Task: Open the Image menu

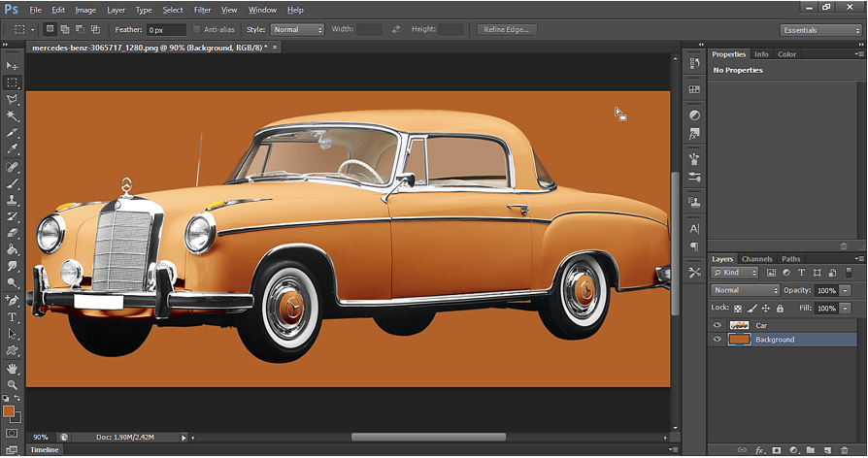Action: [x=85, y=10]
